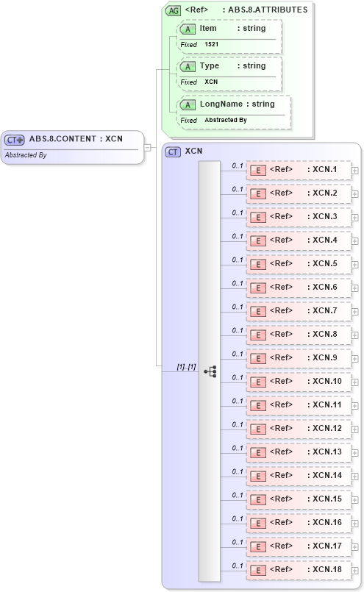Click the E icon of XCN.14
This screenshot has width=364, height=592.
point(258,476)
